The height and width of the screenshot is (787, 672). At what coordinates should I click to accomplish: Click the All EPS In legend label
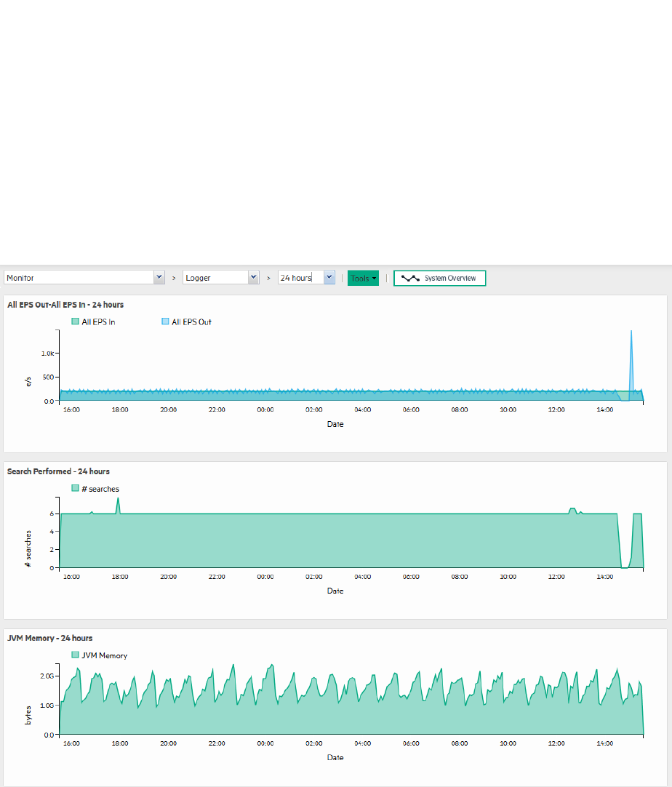click(98, 321)
